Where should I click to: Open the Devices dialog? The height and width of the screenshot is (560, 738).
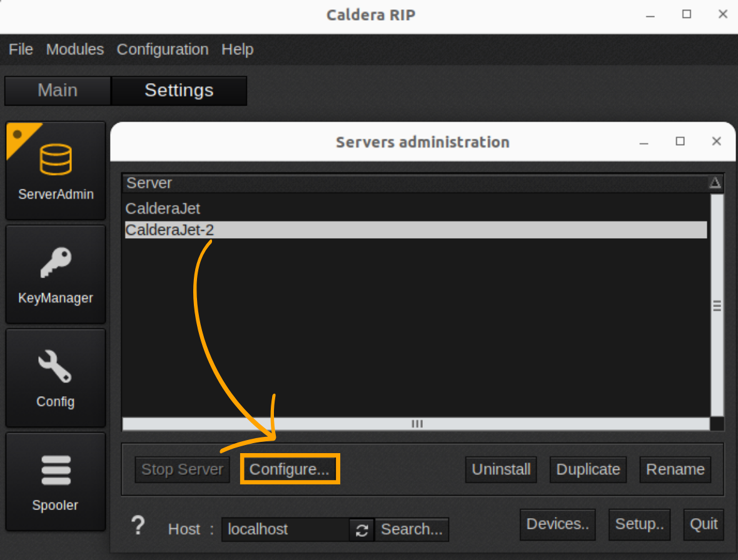coord(557,524)
